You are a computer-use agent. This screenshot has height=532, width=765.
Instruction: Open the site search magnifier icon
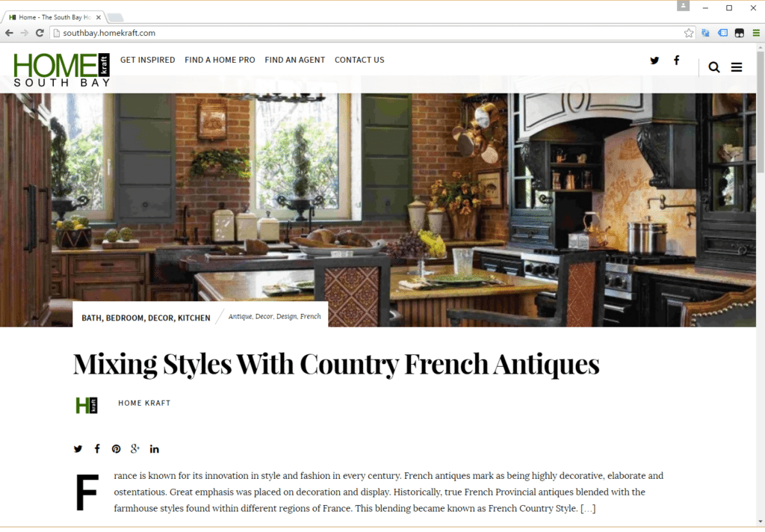tap(713, 67)
